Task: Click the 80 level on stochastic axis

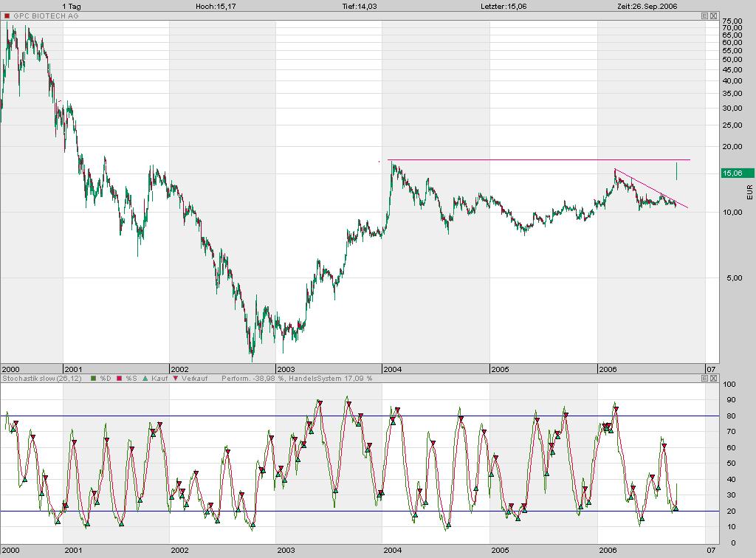Action: tap(731, 416)
